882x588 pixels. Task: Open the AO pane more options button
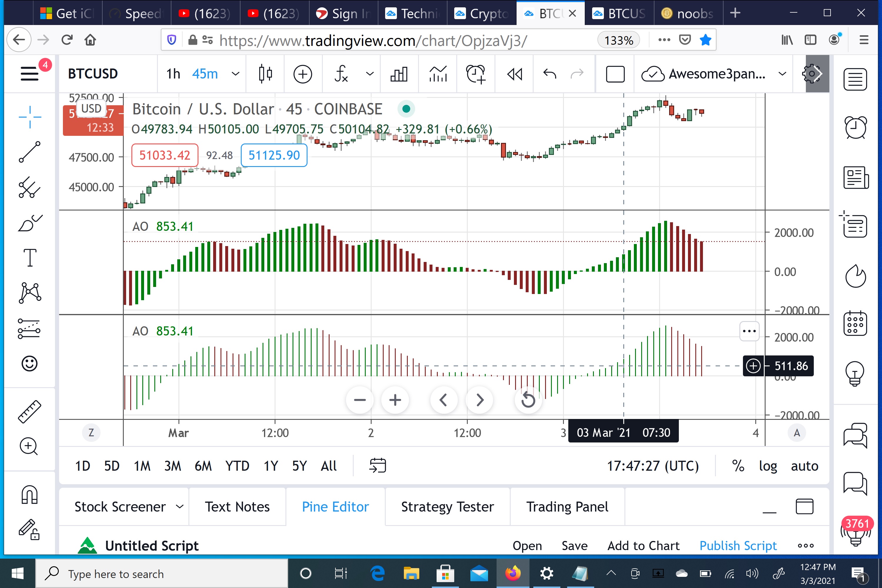coord(749,331)
